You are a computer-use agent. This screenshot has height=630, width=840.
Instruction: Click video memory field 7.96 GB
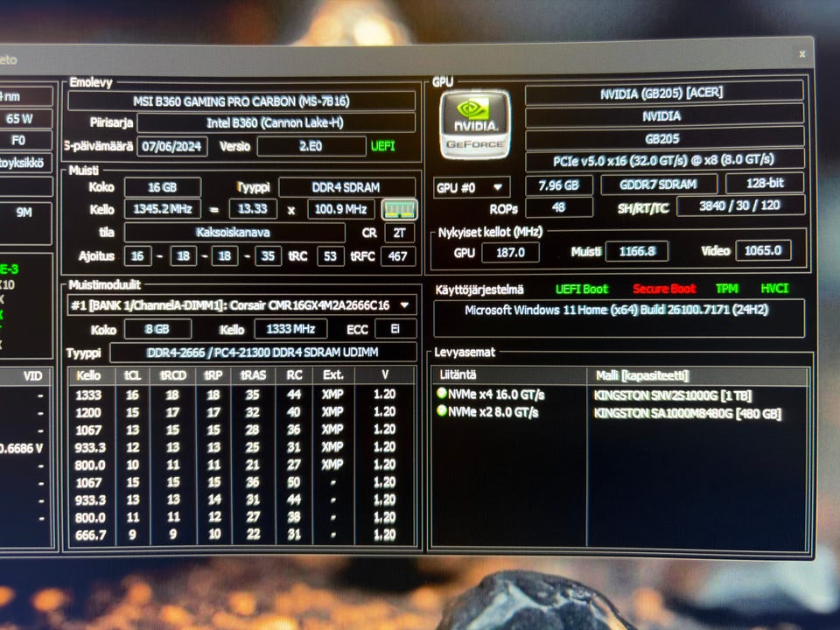[x=559, y=185]
